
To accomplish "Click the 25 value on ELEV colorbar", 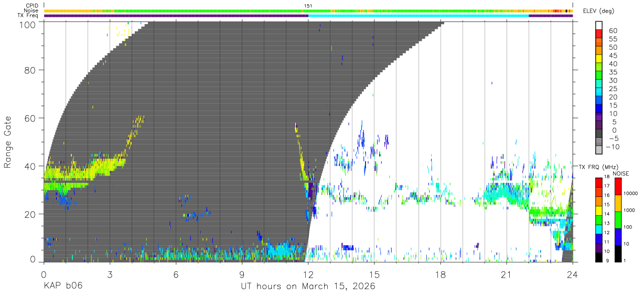I will tap(614, 89).
